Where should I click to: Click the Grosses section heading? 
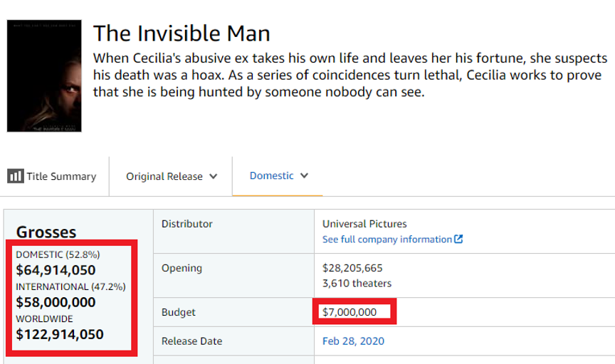(46, 232)
